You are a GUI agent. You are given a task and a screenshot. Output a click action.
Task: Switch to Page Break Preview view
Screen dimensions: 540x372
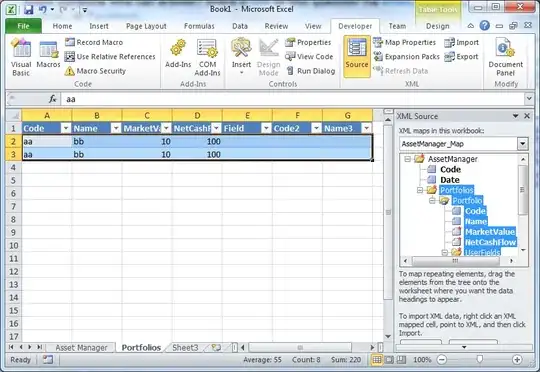(x=401, y=360)
